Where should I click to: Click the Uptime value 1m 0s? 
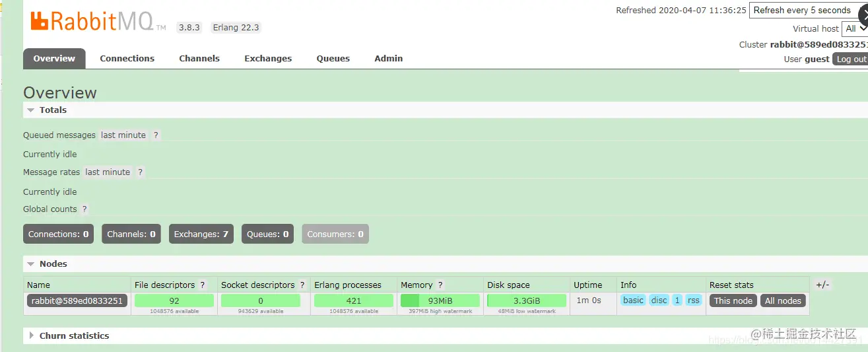(x=587, y=300)
